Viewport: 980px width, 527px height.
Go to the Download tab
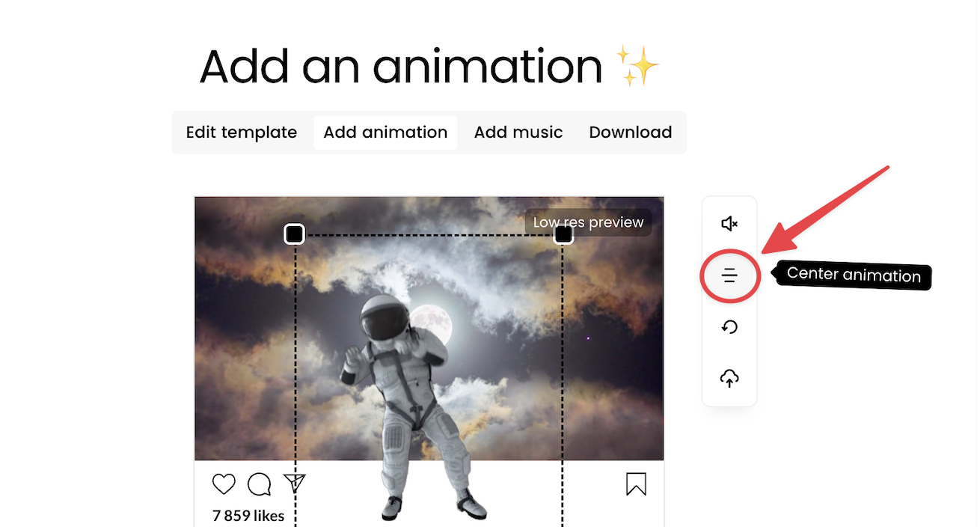click(x=631, y=132)
